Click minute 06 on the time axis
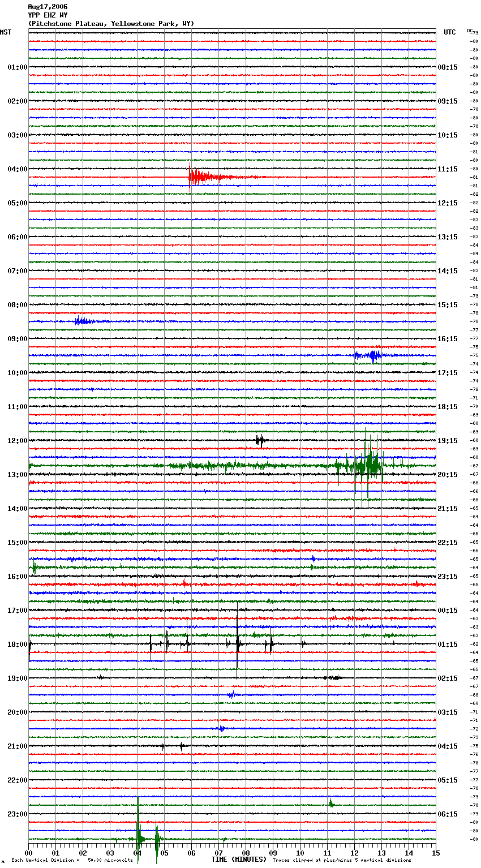 [x=192, y=853]
